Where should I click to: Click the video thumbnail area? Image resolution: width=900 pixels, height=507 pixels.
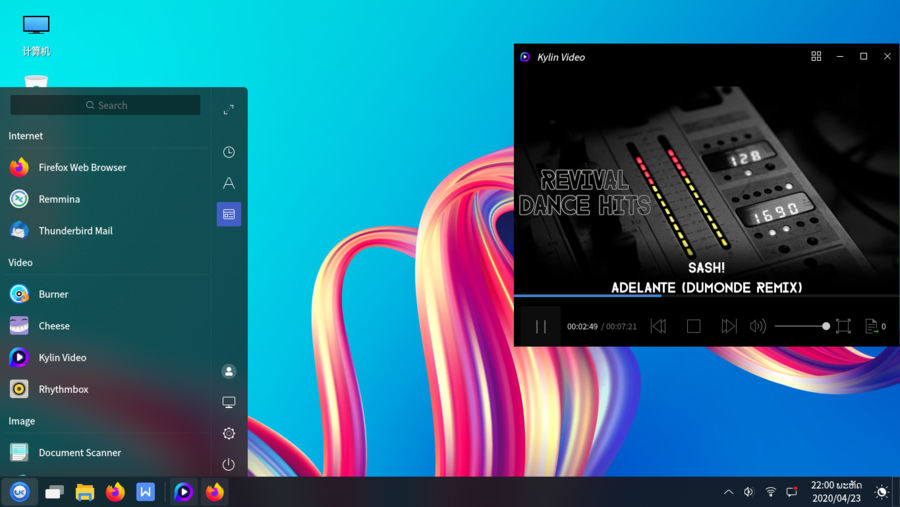click(x=707, y=183)
